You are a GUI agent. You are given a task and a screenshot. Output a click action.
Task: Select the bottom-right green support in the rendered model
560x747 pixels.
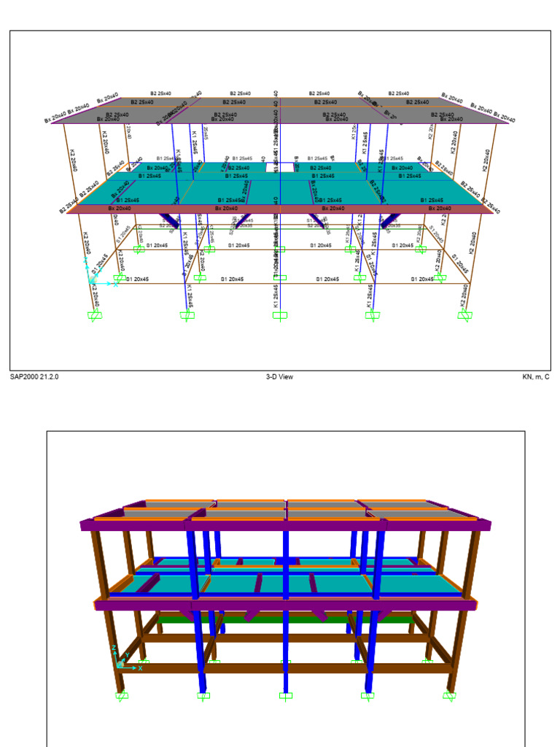tap(449, 696)
